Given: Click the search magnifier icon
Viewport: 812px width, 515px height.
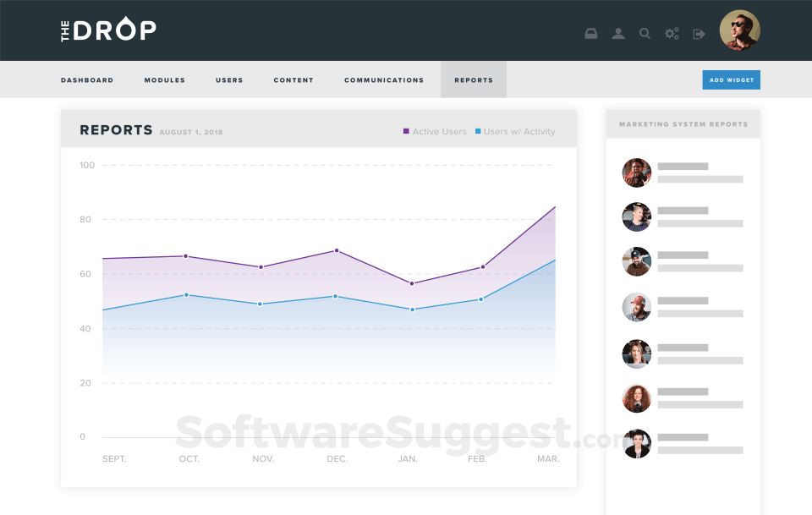Looking at the screenshot, I should point(645,34).
